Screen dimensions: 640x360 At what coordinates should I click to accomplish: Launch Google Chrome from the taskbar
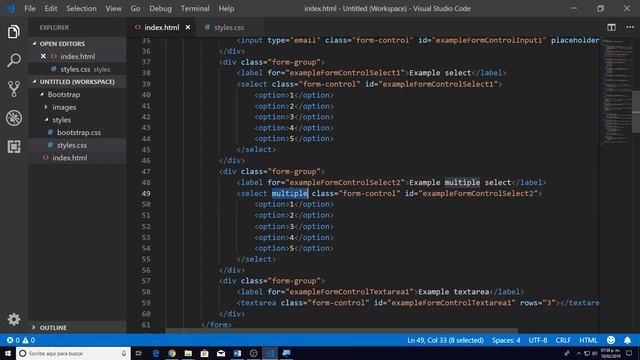(x=172, y=353)
